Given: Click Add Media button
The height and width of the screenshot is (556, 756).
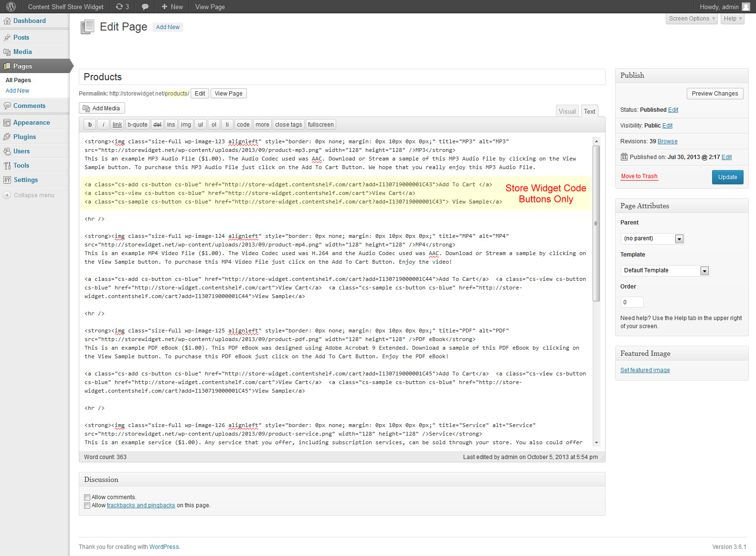Looking at the screenshot, I should point(102,108).
